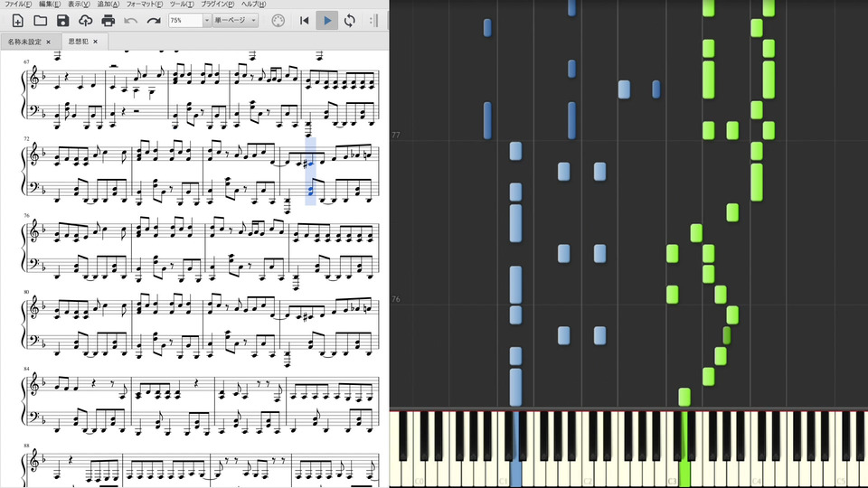Save the score with the floppy disk icon
Screen dimensions: 868x488
(x=62, y=21)
